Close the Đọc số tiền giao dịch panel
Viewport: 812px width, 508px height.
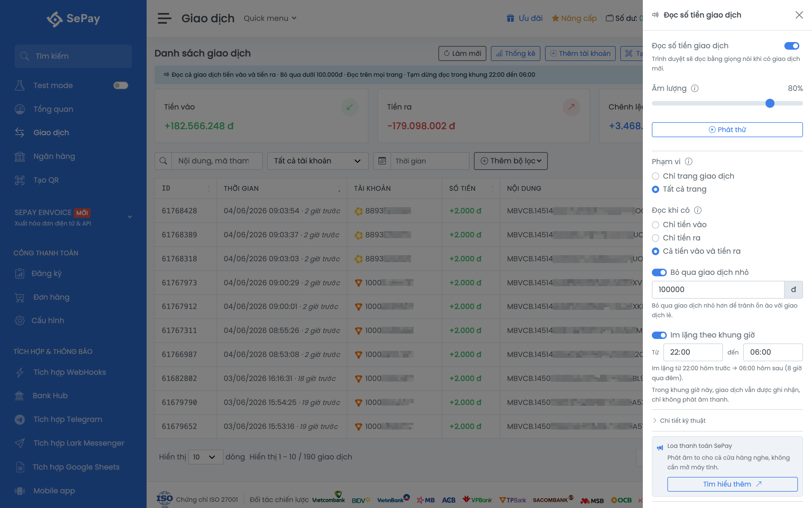coord(799,15)
